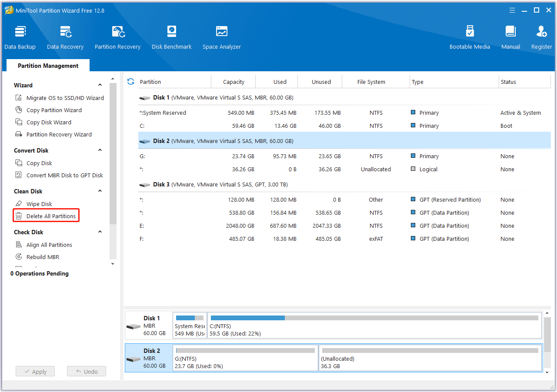Collapse the Check Disk section
557x392 pixels.
point(100,232)
